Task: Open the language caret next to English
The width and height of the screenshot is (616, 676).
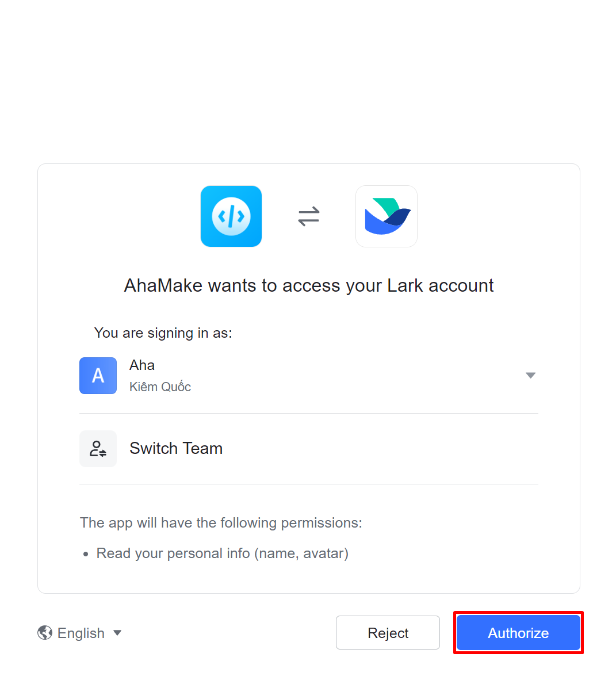Action: 117,632
